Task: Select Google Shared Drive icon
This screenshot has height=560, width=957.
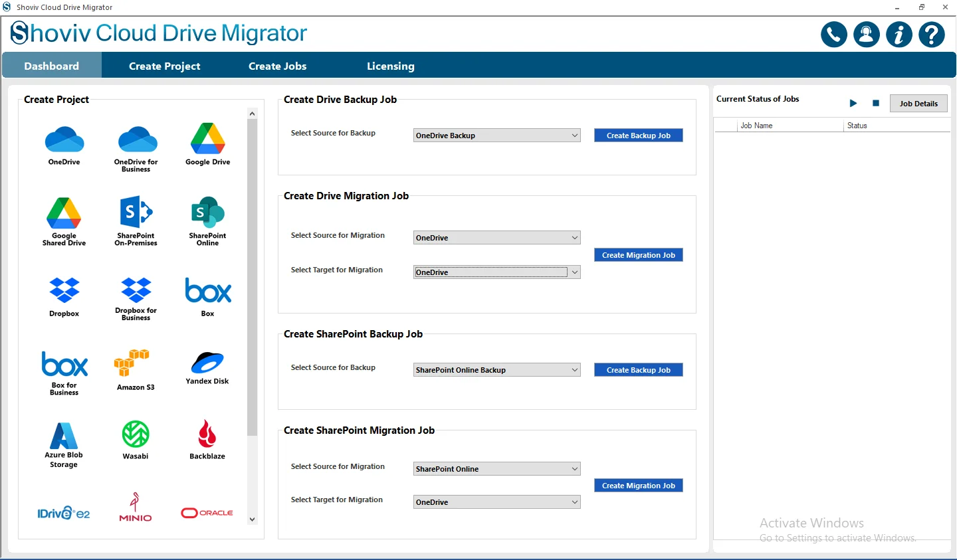Action: pos(64,213)
